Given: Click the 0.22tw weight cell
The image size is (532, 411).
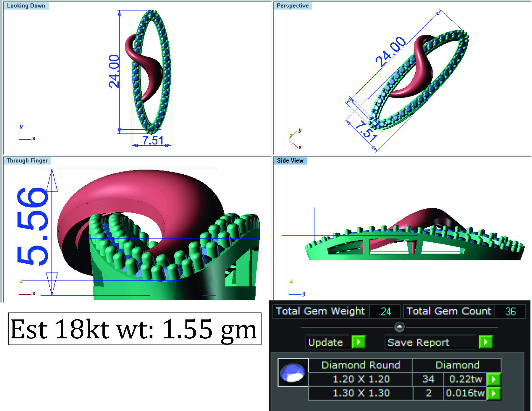Looking at the screenshot, I should click(x=465, y=379).
